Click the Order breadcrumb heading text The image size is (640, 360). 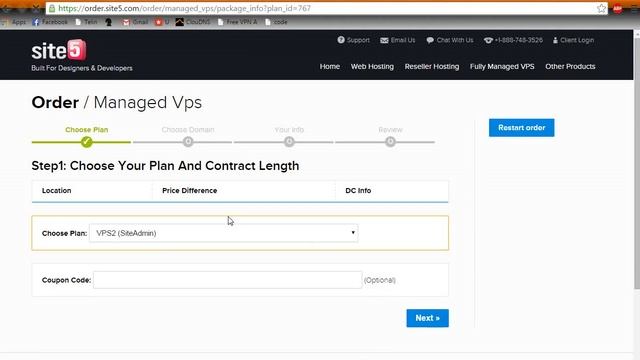click(x=55, y=102)
